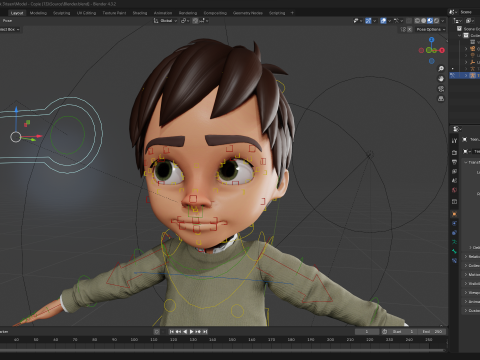
Task: Click the current frame number field
Action: pos(367,331)
